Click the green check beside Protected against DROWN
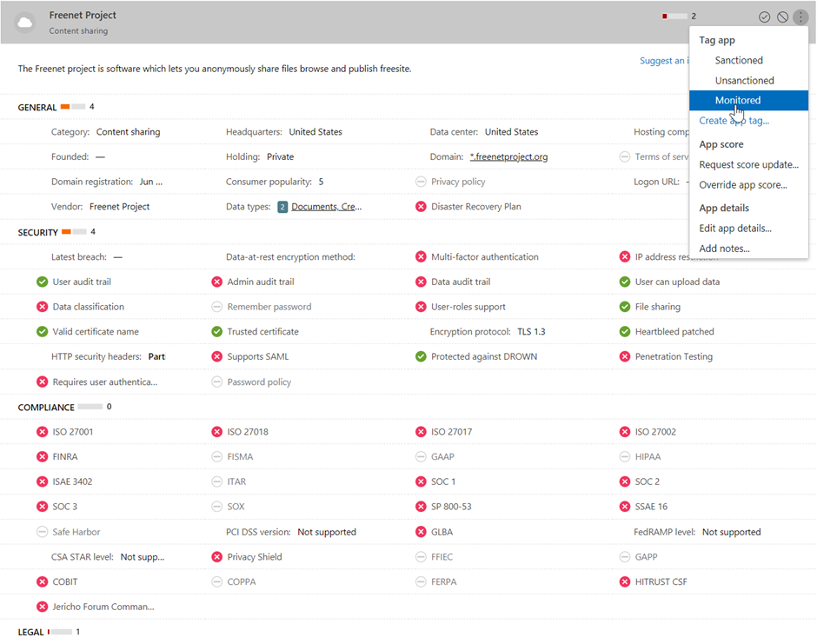Image resolution: width=817 pixels, height=644 pixels. 421,357
